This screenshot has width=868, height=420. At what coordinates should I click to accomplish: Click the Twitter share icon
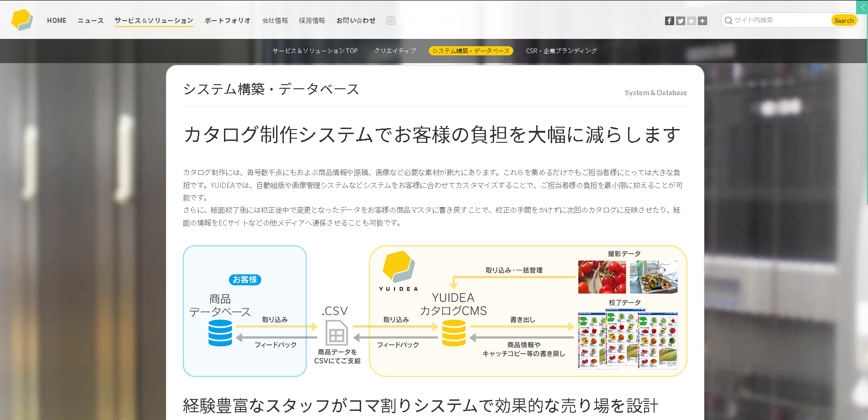pos(680,21)
